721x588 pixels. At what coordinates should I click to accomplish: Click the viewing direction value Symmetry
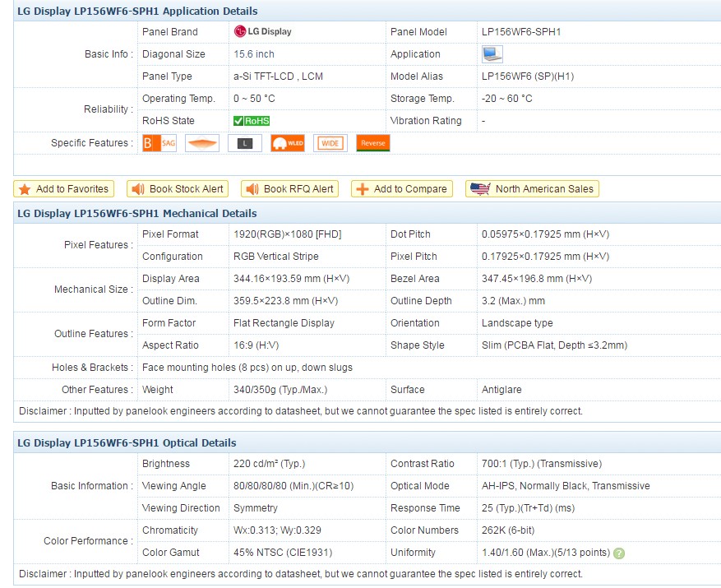(256, 508)
